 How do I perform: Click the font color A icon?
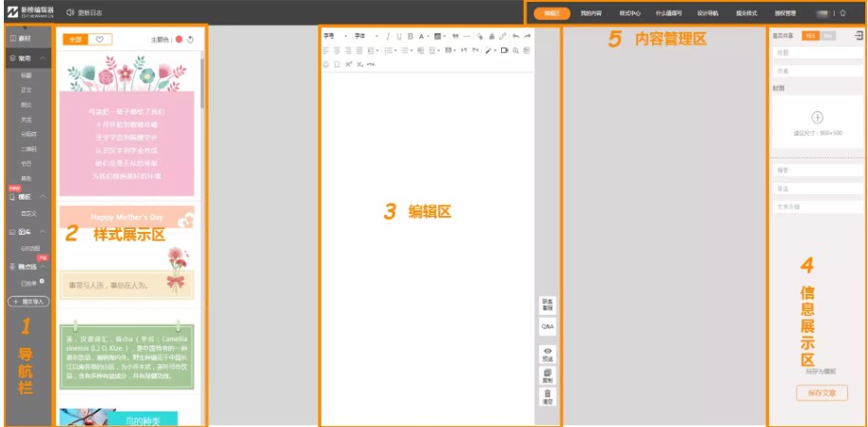(421, 36)
